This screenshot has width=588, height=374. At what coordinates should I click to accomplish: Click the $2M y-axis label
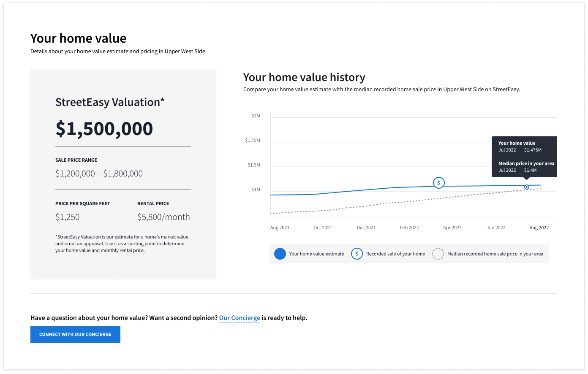click(x=256, y=116)
